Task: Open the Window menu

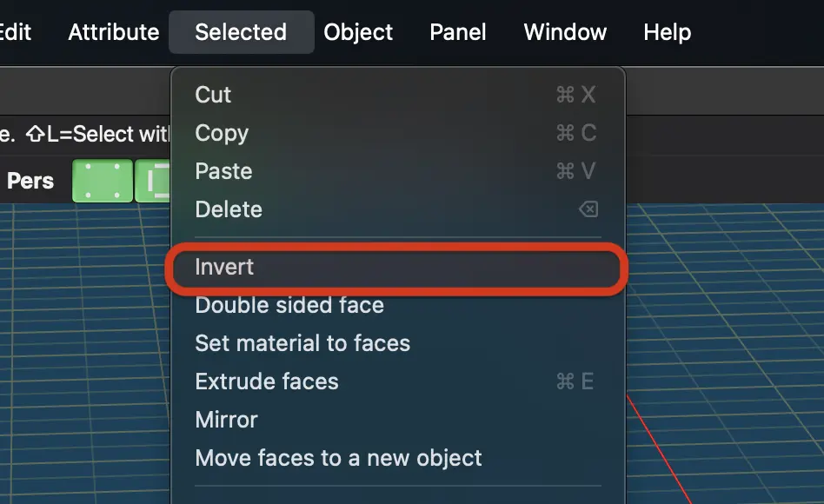Action: (x=565, y=32)
